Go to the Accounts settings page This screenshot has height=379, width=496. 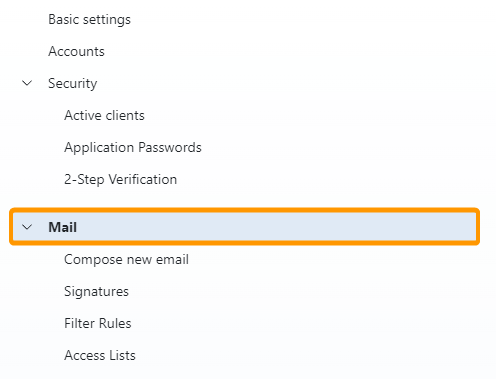tap(76, 51)
